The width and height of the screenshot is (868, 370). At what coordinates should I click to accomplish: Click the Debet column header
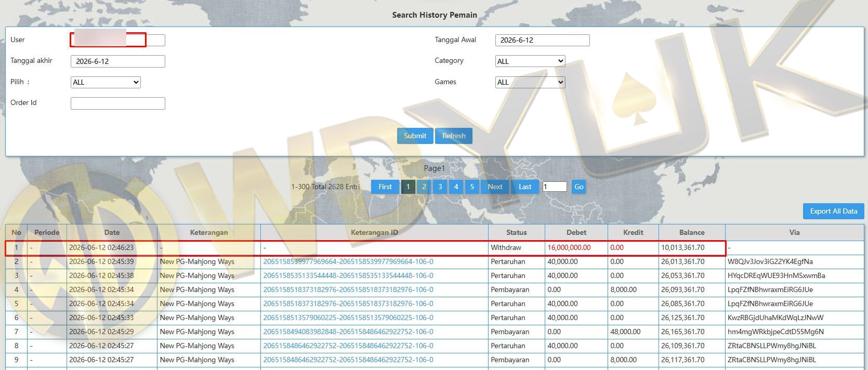[576, 232]
